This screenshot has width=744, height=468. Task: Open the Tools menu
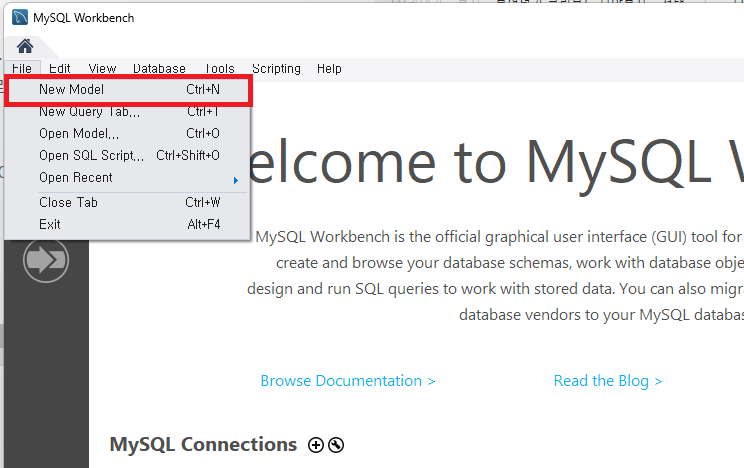(220, 68)
